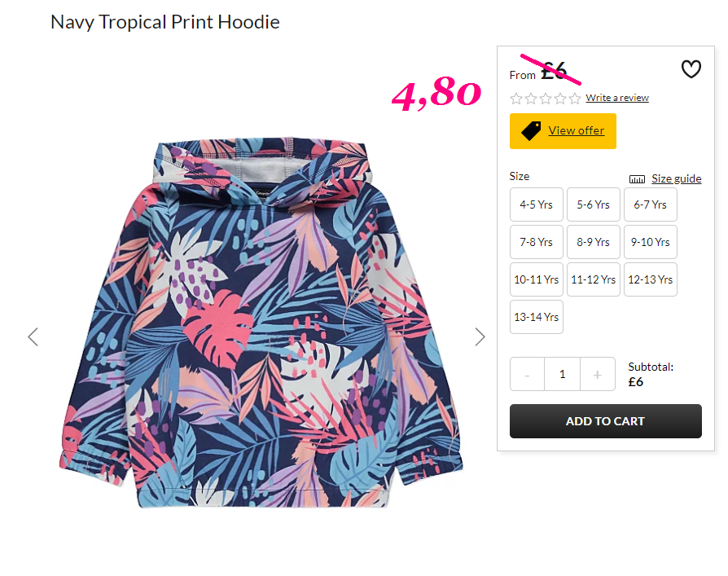Choose the 7-8 Yrs size option
The image size is (728, 576).
(x=537, y=242)
